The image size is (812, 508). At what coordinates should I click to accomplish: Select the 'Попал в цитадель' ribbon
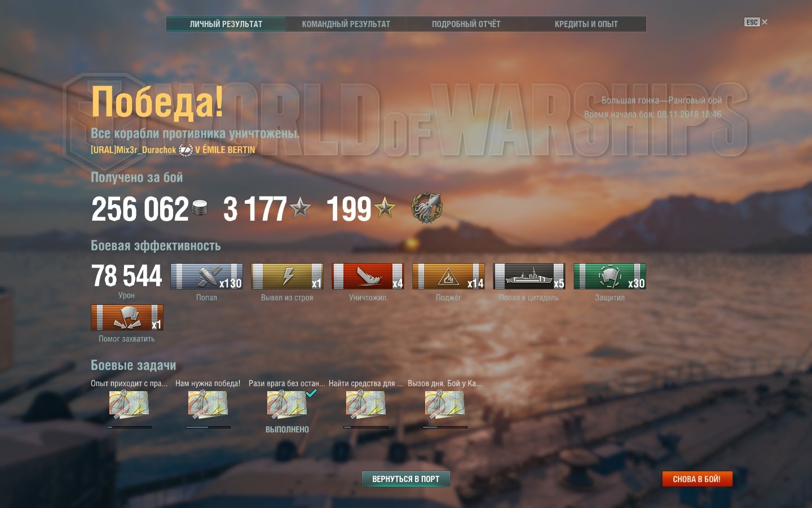[529, 277]
